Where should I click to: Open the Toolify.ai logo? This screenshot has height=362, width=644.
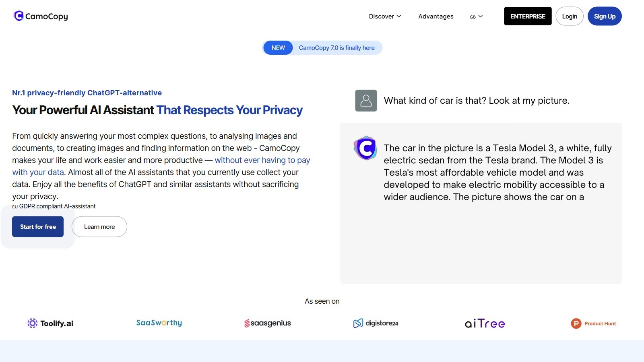click(x=50, y=323)
